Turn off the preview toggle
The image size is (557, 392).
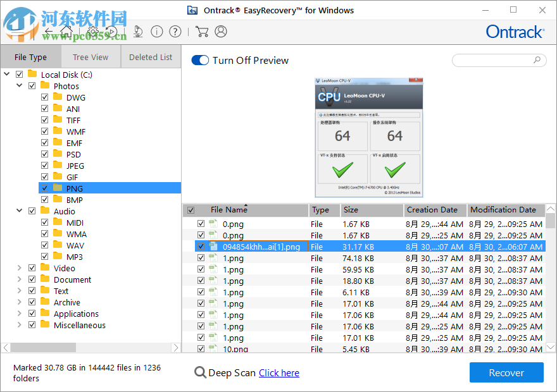pos(200,60)
